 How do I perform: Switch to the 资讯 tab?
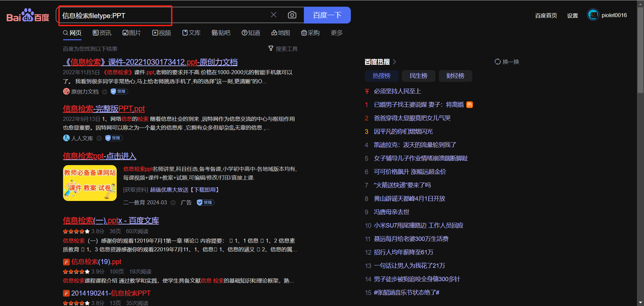coord(102,33)
